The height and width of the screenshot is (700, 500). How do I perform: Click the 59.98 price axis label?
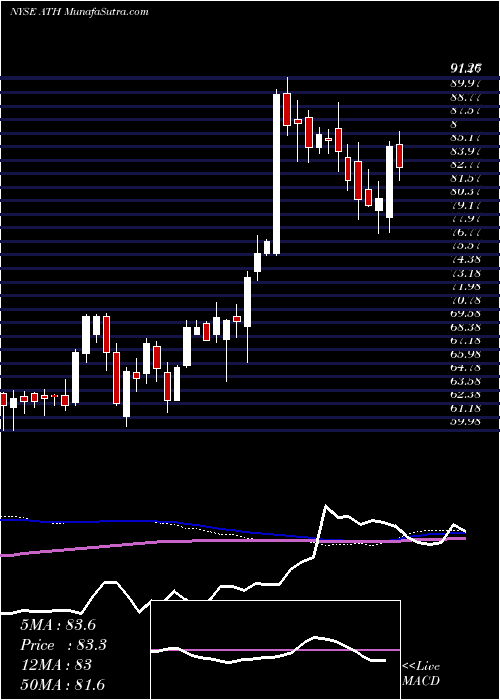coord(466,421)
